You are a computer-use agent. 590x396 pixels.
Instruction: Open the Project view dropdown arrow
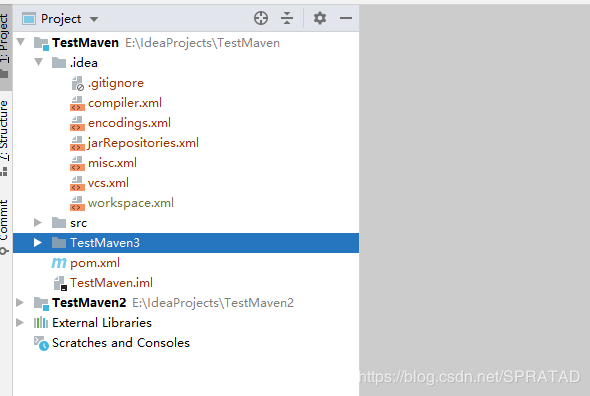coord(94,19)
